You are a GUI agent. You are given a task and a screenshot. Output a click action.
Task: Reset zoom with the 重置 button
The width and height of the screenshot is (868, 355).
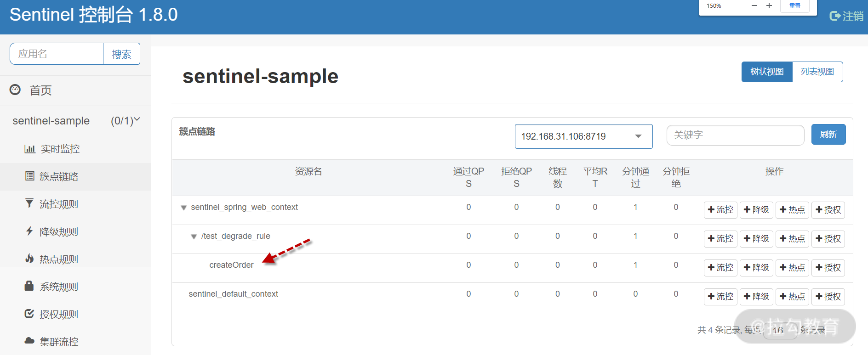click(795, 6)
